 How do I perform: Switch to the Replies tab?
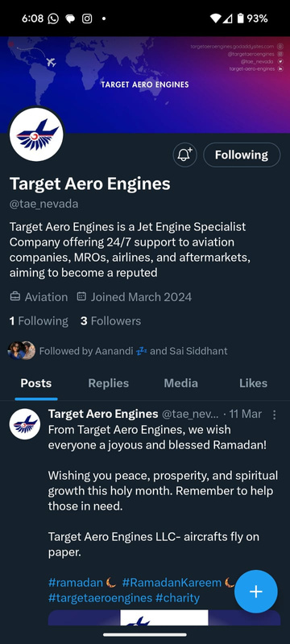click(x=109, y=383)
